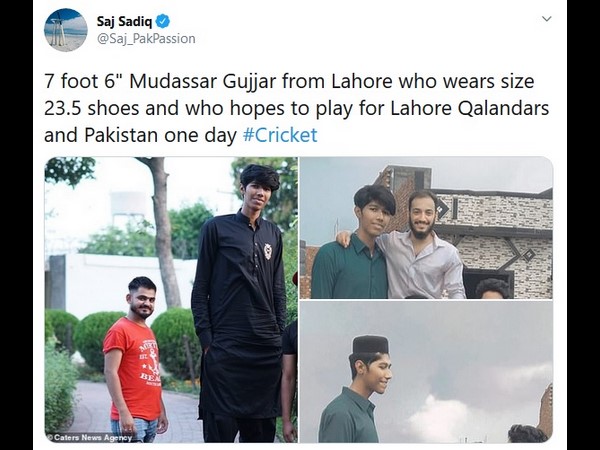Open bottom-right photo of man wearing cap
The image size is (600, 450).
click(x=426, y=372)
